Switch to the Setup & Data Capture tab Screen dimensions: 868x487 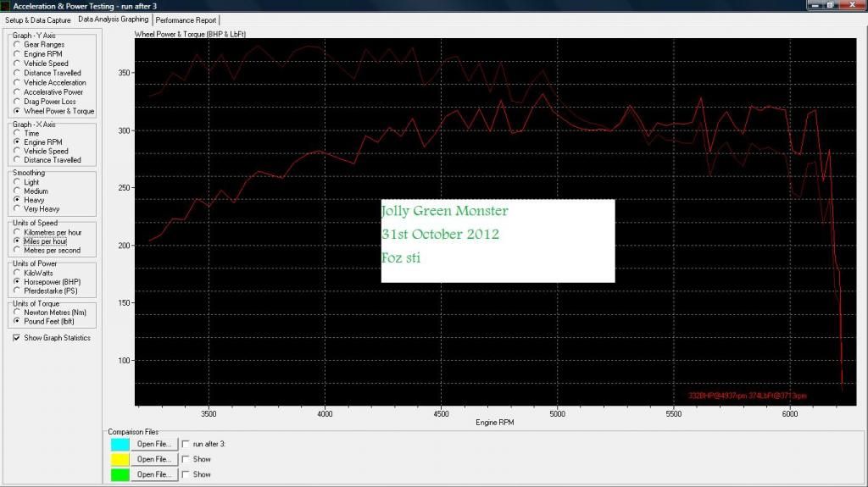pos(38,19)
